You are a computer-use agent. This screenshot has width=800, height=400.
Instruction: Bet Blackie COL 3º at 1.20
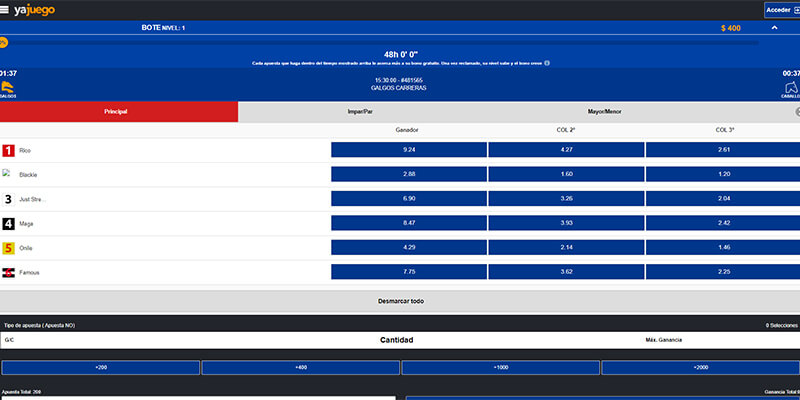click(x=723, y=174)
